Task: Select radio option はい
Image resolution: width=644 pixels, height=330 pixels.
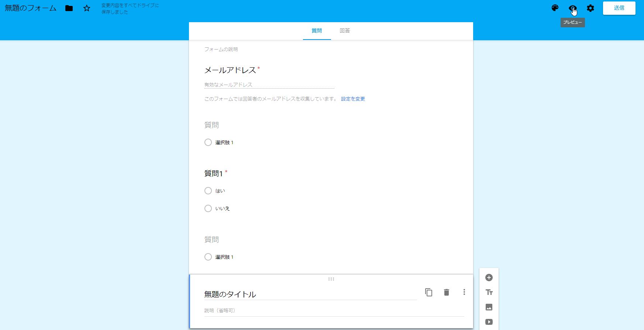Action: pyautogui.click(x=208, y=191)
